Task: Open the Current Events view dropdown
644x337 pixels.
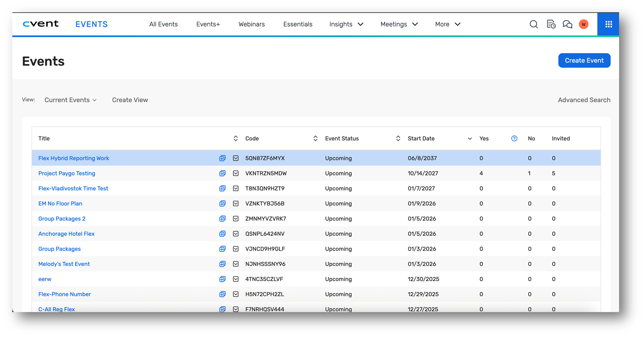Action: pos(71,100)
